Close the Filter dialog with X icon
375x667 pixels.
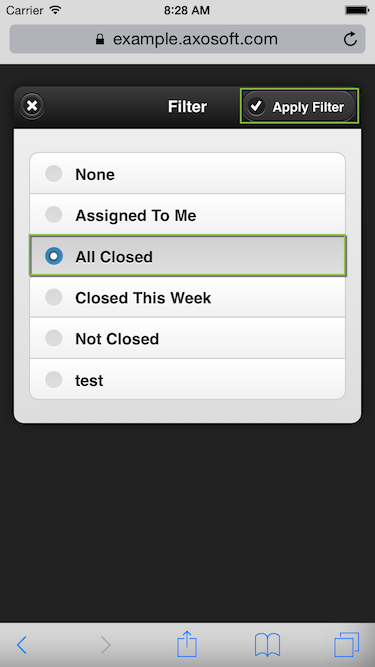pyautogui.click(x=32, y=105)
